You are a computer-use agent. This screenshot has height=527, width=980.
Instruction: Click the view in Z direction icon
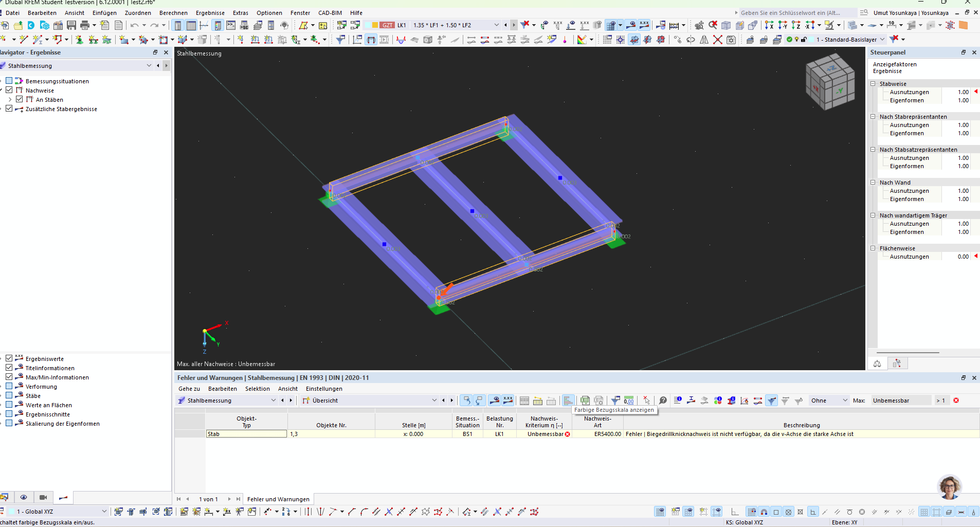tap(796, 25)
